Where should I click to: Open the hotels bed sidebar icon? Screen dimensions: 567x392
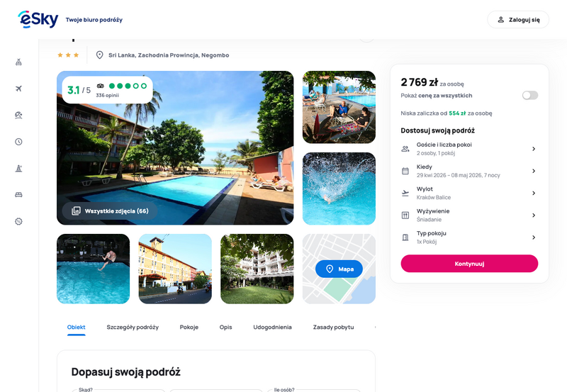(19, 195)
